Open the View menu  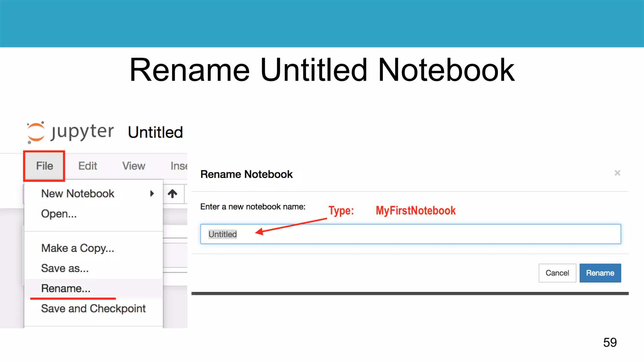point(134,166)
